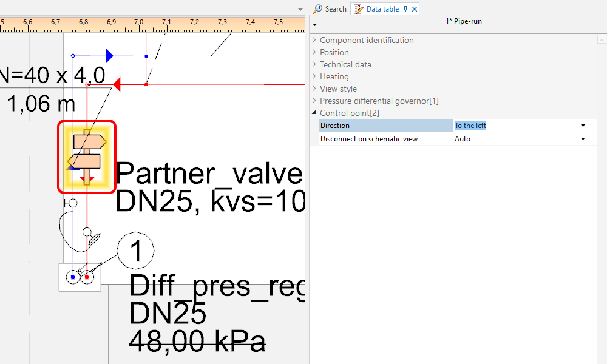Click the blue connection point in riser box
This screenshot has width=607, height=364.
[73, 277]
